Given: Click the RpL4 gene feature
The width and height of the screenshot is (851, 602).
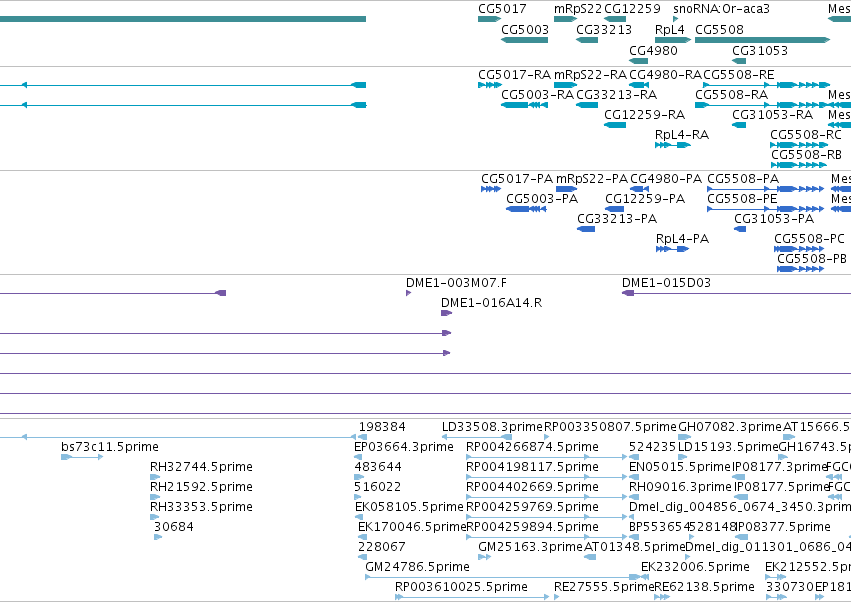Looking at the screenshot, I should coord(672,40).
